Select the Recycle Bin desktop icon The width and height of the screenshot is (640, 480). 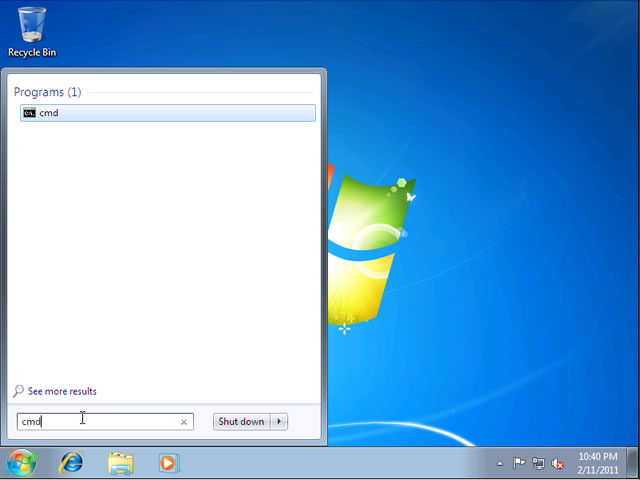point(32,32)
